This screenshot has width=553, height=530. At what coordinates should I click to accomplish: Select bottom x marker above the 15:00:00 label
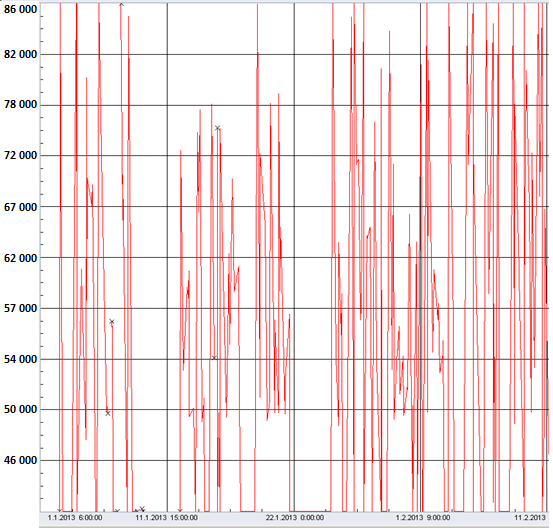[180, 510]
